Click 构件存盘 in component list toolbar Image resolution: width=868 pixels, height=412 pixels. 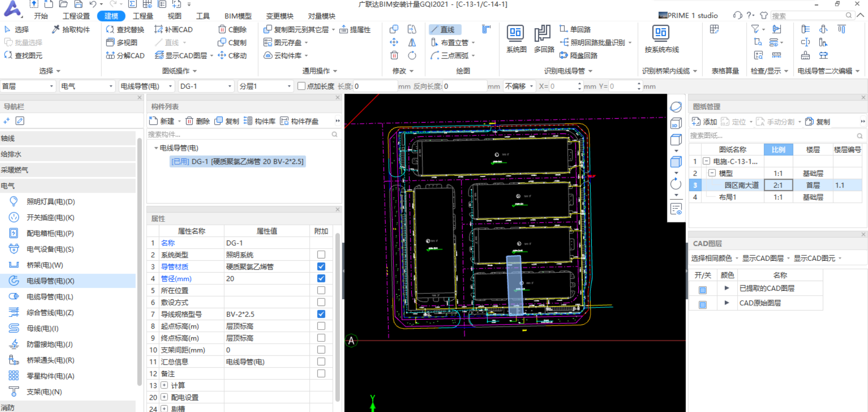pyautogui.click(x=299, y=121)
